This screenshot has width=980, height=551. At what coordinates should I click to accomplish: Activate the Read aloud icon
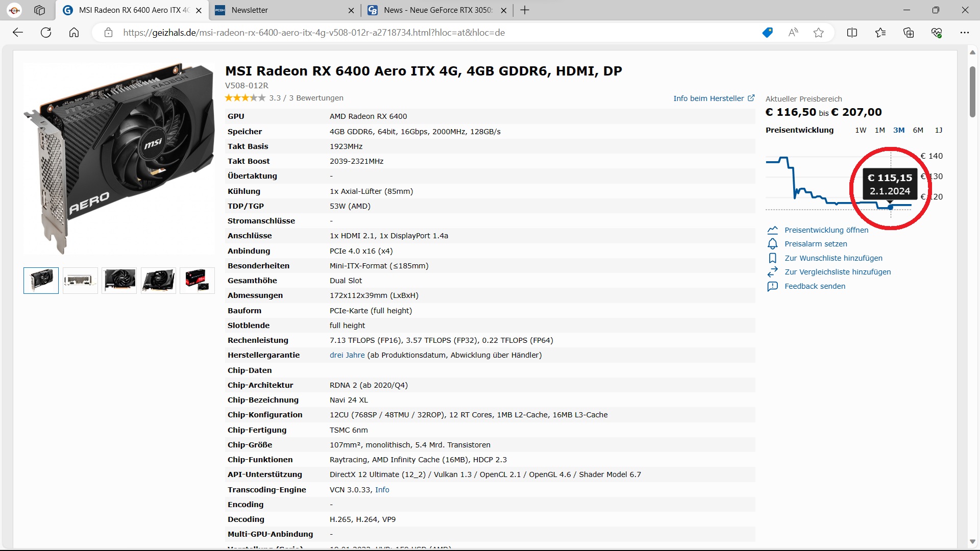793,33
